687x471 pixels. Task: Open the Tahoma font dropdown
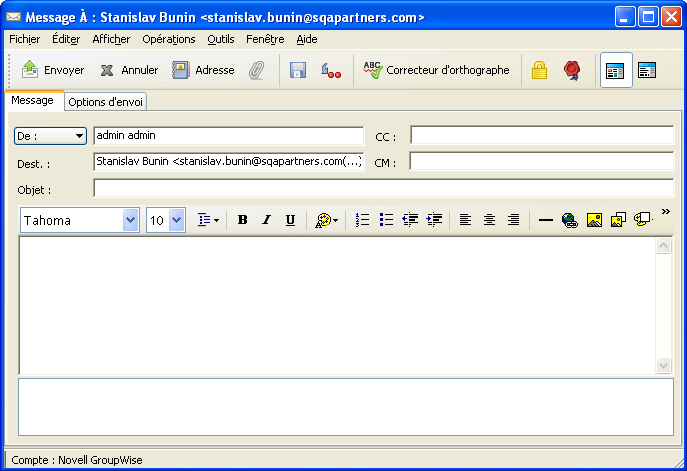pyautogui.click(x=131, y=220)
